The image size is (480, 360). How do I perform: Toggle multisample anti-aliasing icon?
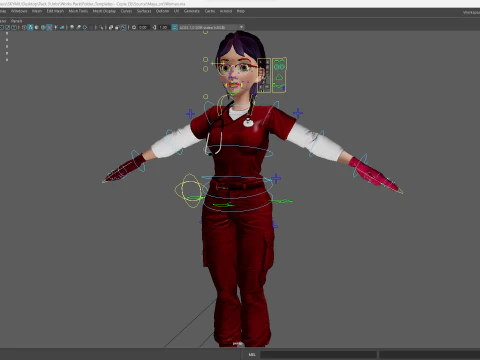pos(85,27)
